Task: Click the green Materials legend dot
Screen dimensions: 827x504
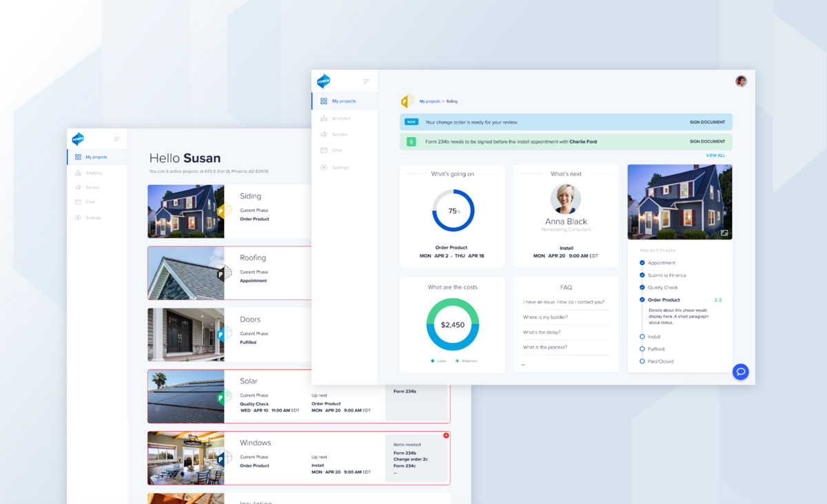Action: click(x=457, y=361)
